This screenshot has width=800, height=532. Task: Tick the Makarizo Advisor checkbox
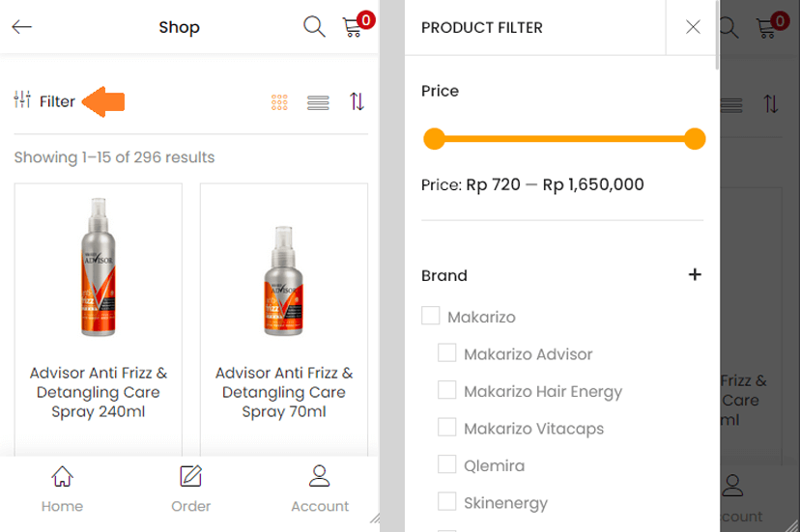tap(446, 353)
